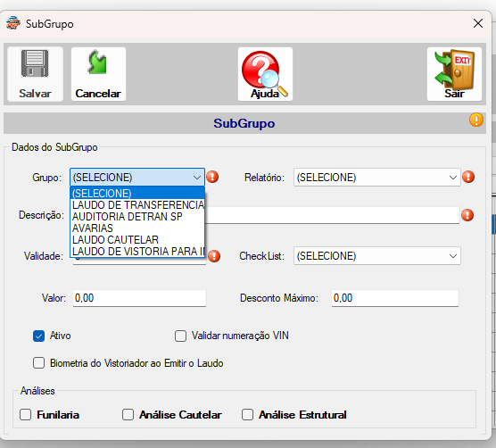Click the SubGrupo app icon in title bar
Viewport: 496px width, 448px height.
click(x=13, y=24)
